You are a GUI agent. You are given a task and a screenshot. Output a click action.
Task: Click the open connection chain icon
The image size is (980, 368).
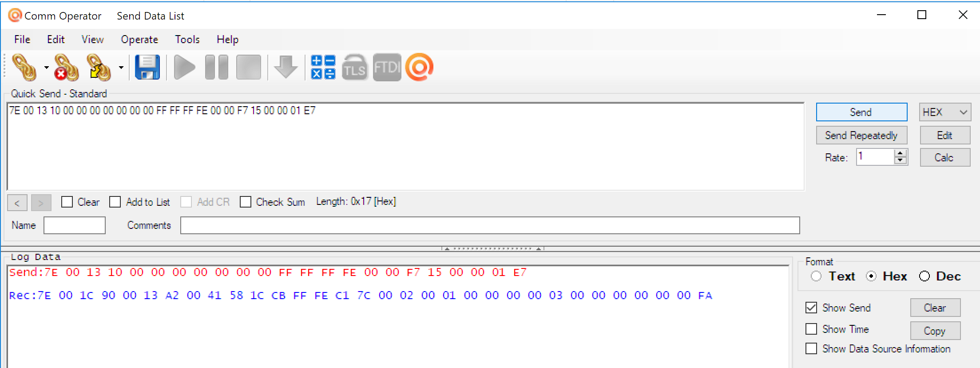(24, 68)
